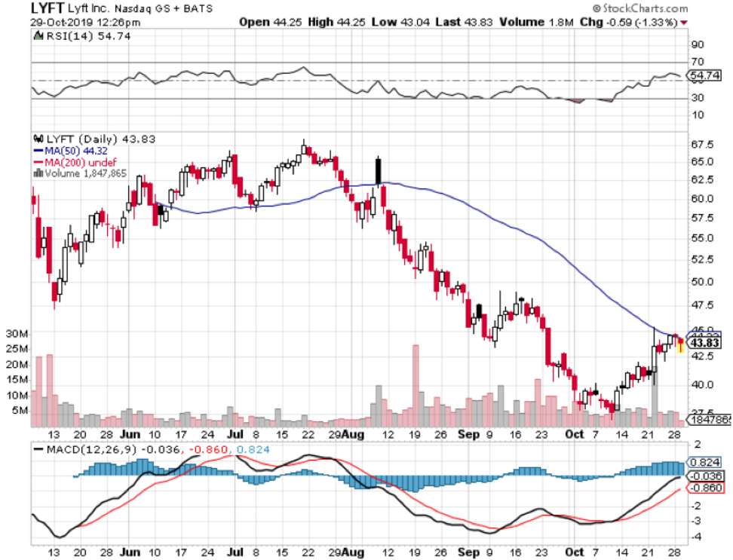Click the red MA(200) line marker
This screenshot has height=560, width=733.
(37, 161)
